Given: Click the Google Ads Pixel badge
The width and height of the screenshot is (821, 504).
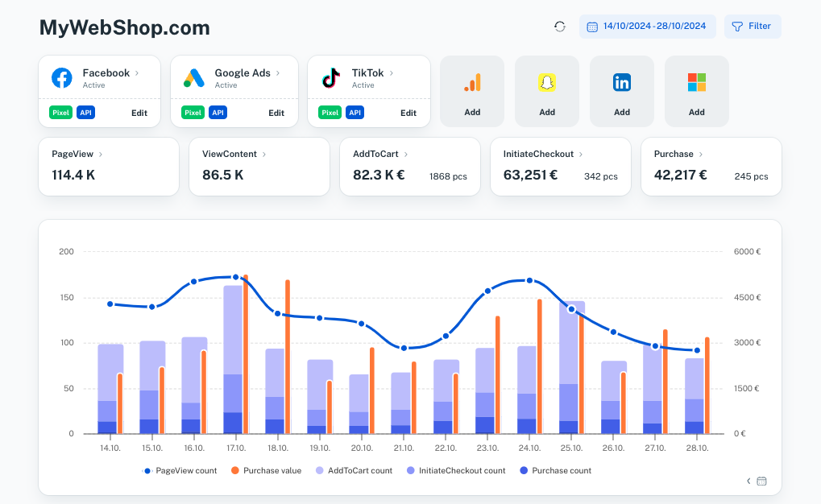Looking at the screenshot, I should point(193,113).
